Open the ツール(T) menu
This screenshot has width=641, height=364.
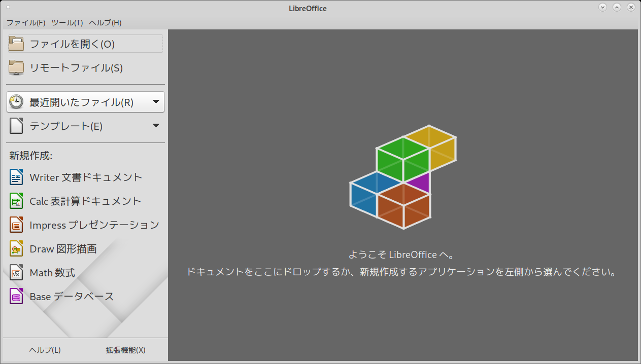tap(67, 23)
